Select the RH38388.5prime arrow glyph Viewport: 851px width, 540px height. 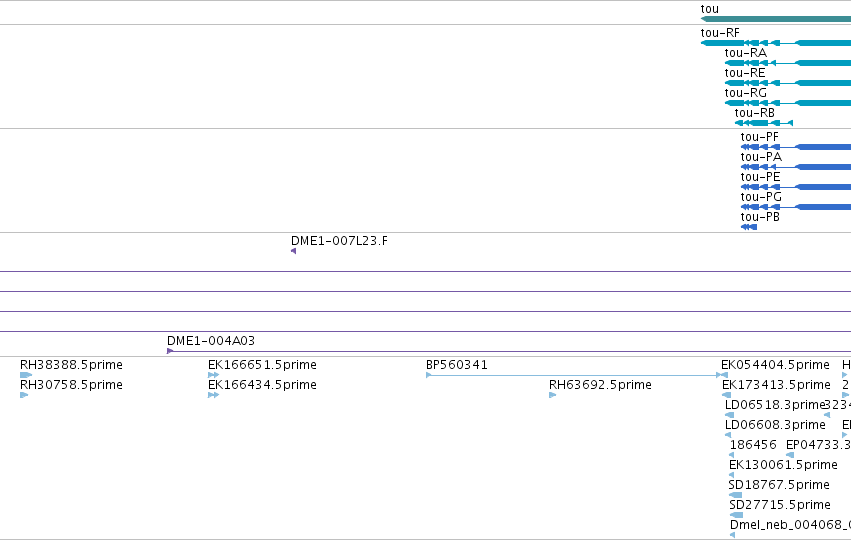point(26,375)
